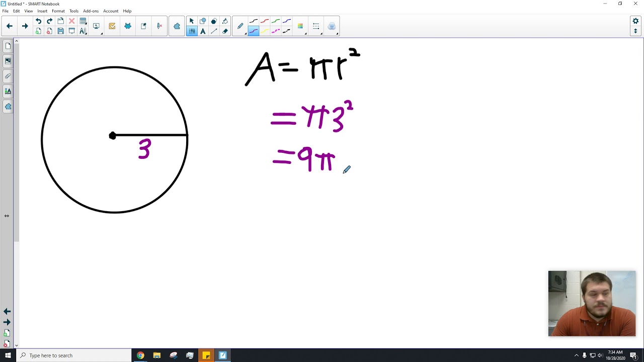The image size is (644, 362).
Task: Choose the regular polygon tool
Action: pyautogui.click(x=214, y=21)
